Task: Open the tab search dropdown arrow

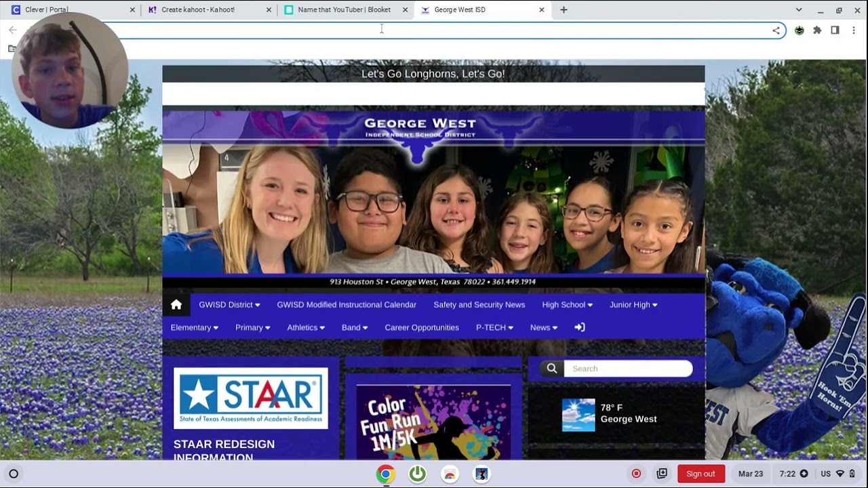Action: [799, 9]
